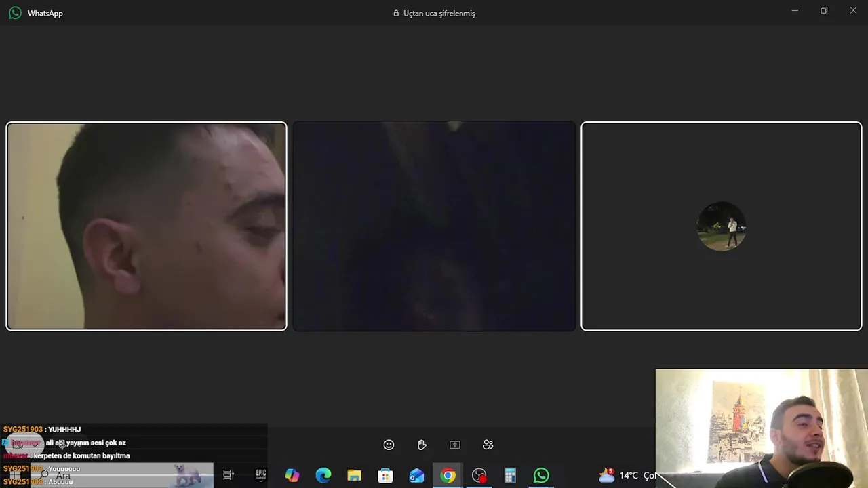Click the circular profile photo avatar

(x=722, y=226)
